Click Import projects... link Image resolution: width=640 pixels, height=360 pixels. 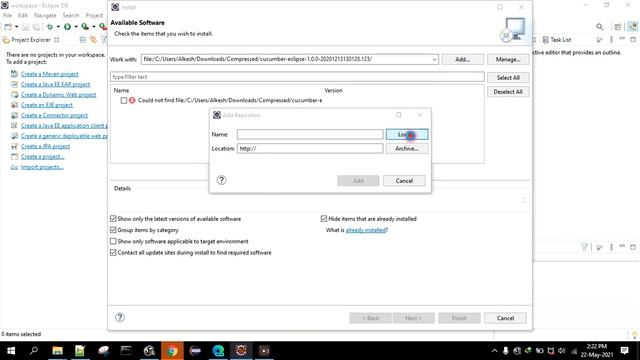[42, 167]
